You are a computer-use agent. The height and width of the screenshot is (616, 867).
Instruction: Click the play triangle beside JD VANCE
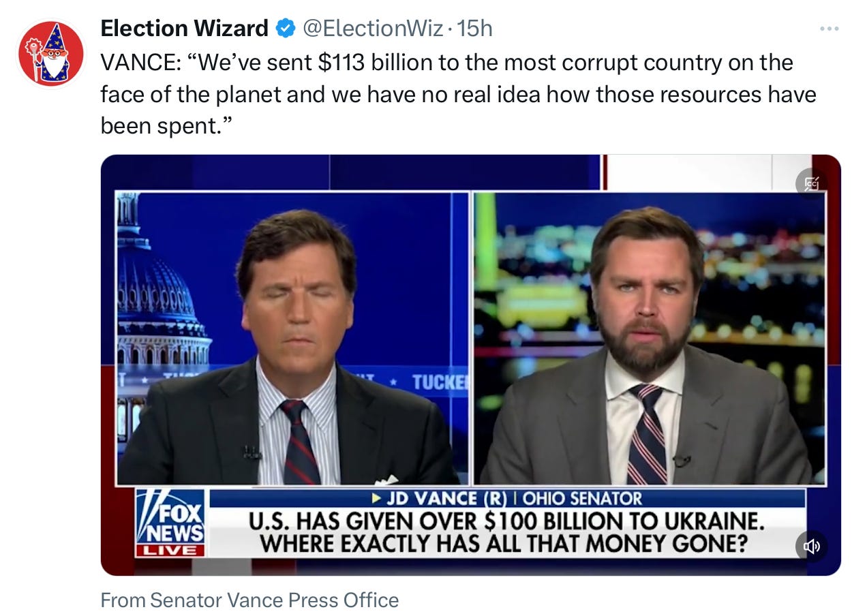376,498
